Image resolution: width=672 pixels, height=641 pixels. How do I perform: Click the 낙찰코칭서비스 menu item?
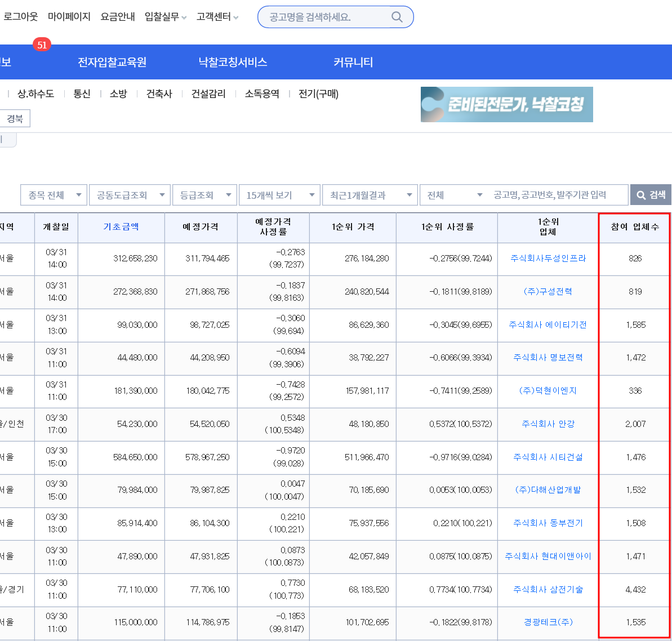(x=233, y=62)
